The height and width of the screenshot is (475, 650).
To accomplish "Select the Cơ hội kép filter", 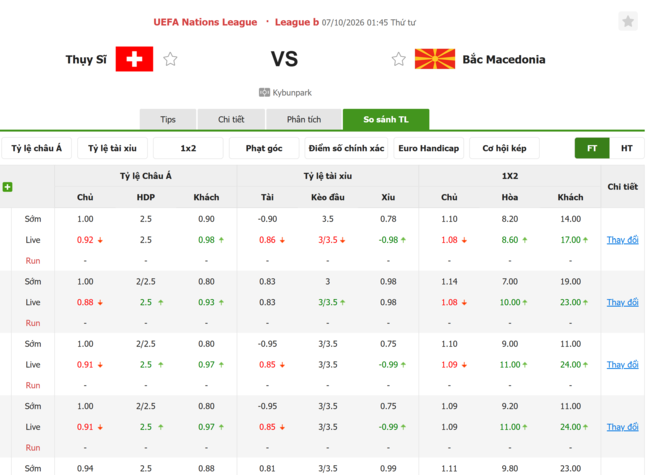I will click(504, 148).
